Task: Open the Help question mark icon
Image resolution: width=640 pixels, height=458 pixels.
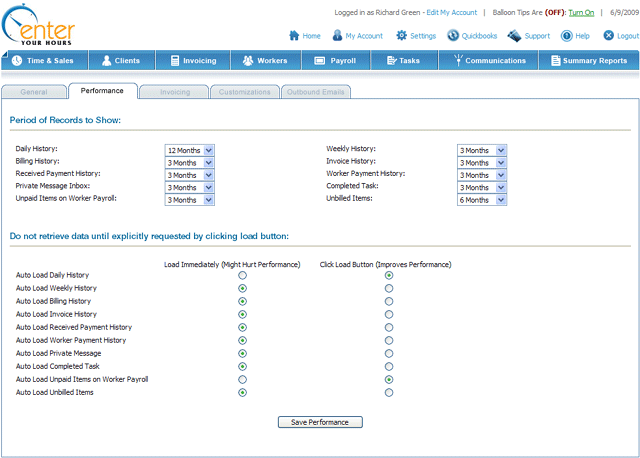Action: [x=566, y=36]
